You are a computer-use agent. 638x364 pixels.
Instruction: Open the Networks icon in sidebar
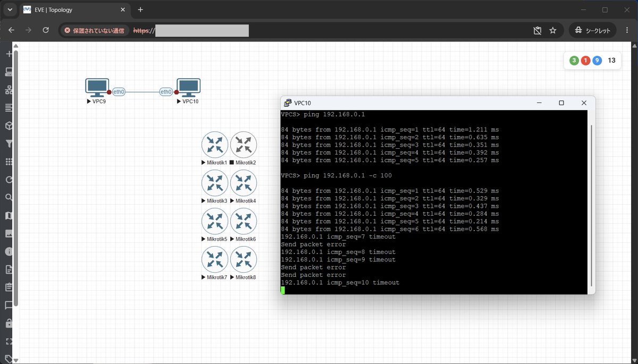pyautogui.click(x=9, y=90)
